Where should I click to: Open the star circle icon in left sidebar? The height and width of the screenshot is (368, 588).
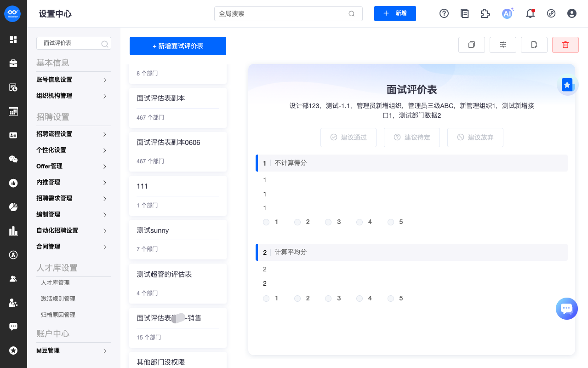point(13,351)
